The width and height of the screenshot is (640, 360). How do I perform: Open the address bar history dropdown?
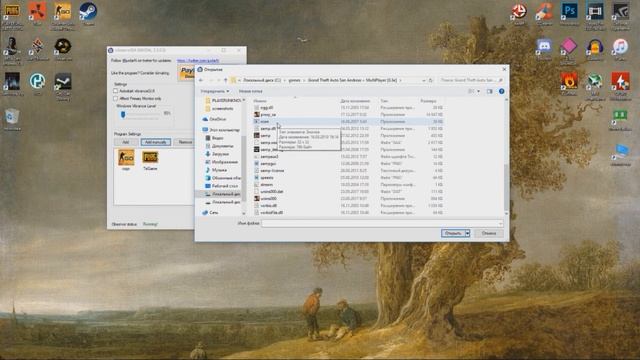click(423, 80)
